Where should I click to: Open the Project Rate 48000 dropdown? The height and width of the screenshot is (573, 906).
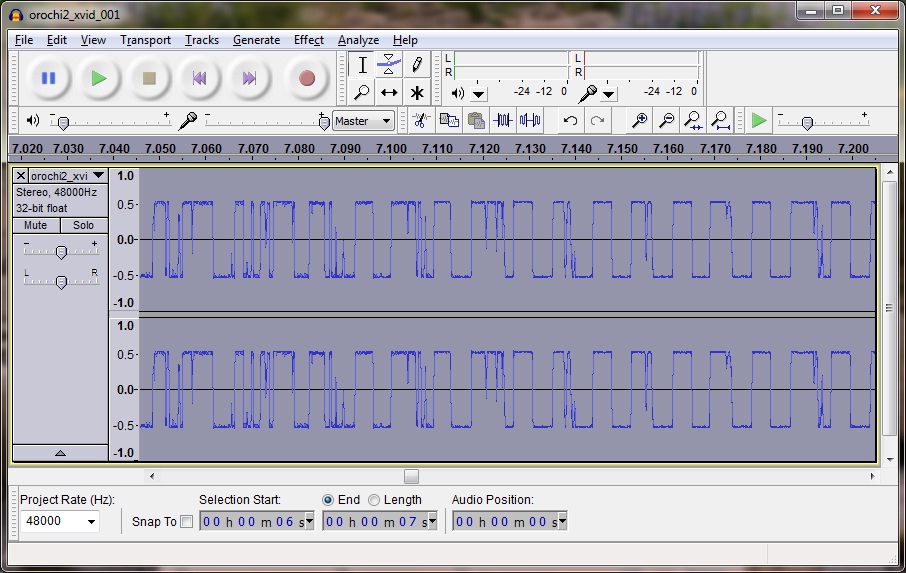[x=91, y=522]
